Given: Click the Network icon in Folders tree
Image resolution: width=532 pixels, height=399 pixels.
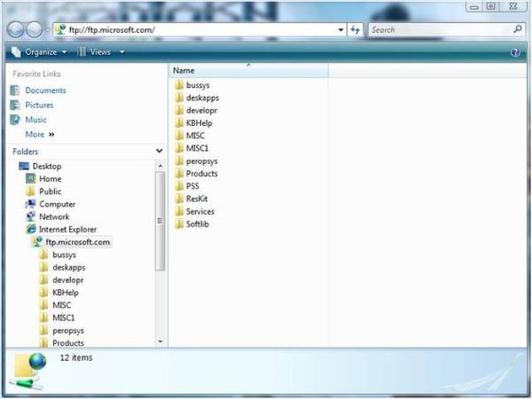Looking at the screenshot, I should [x=30, y=216].
